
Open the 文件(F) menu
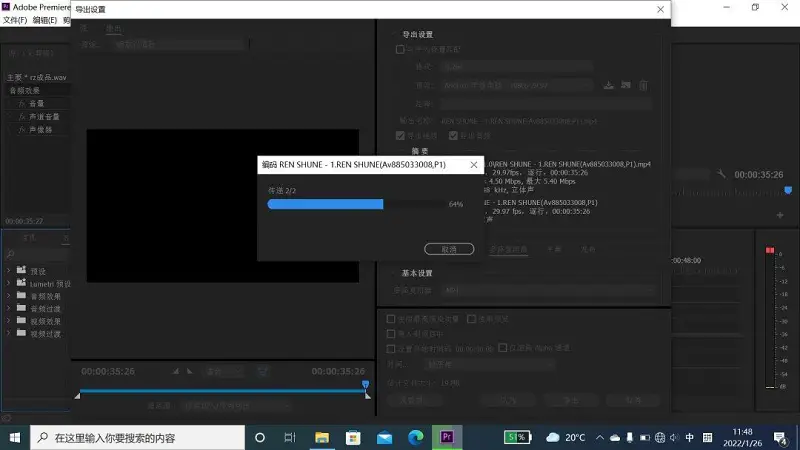[15, 20]
